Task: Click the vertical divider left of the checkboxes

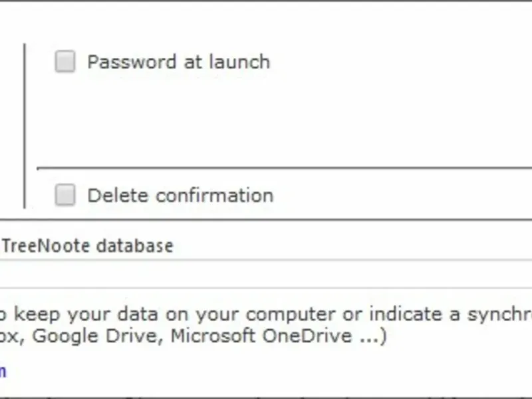Action: 25,126
